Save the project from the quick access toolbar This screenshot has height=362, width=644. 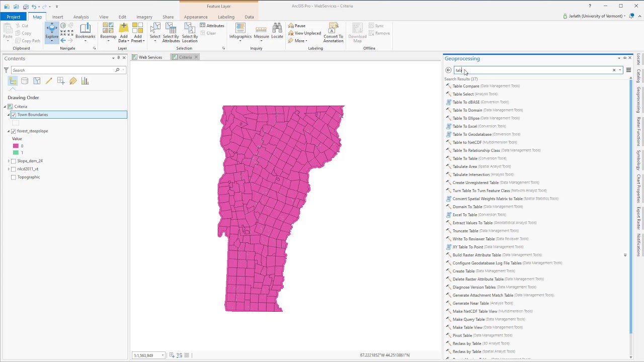[25, 7]
